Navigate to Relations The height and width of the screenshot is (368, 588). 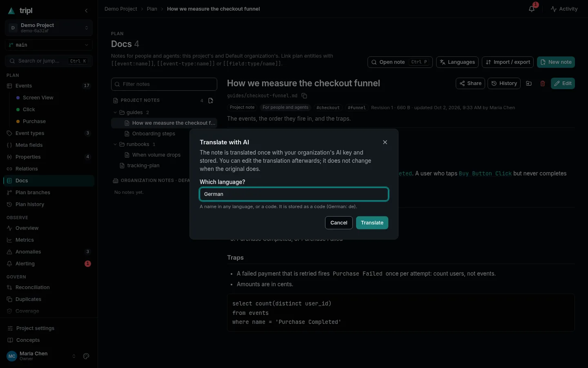pyautogui.click(x=49, y=169)
